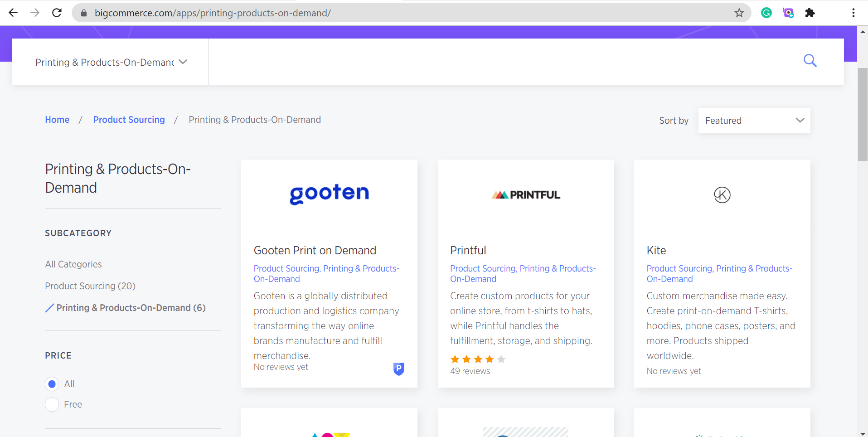Viewport: 868px width, 437px height.
Task: Open the Printful logo card image
Action: (x=526, y=194)
